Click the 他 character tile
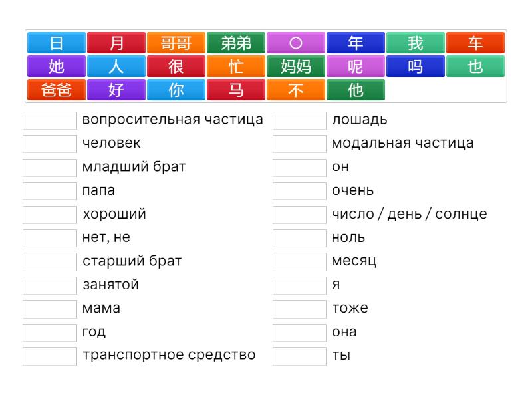The height and width of the screenshot is (399, 532). 356,90
